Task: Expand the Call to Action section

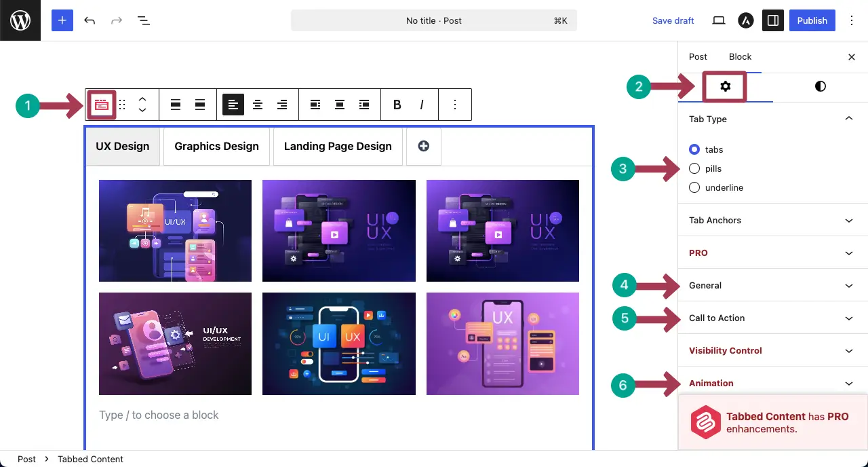Action: click(x=773, y=318)
